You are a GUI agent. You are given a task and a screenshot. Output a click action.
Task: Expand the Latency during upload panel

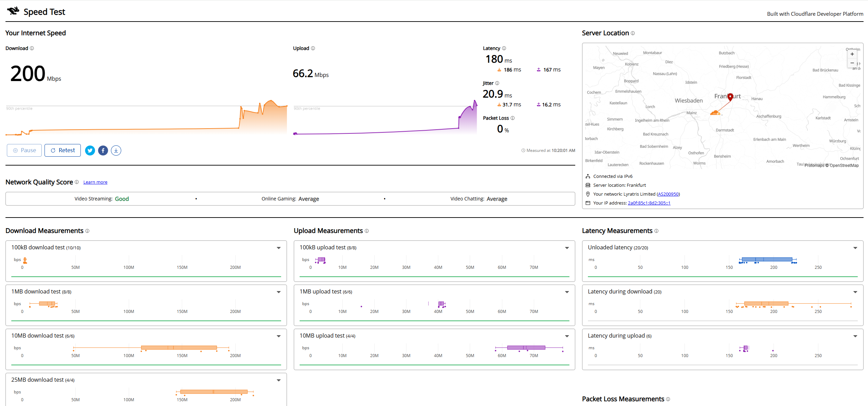[x=855, y=336]
